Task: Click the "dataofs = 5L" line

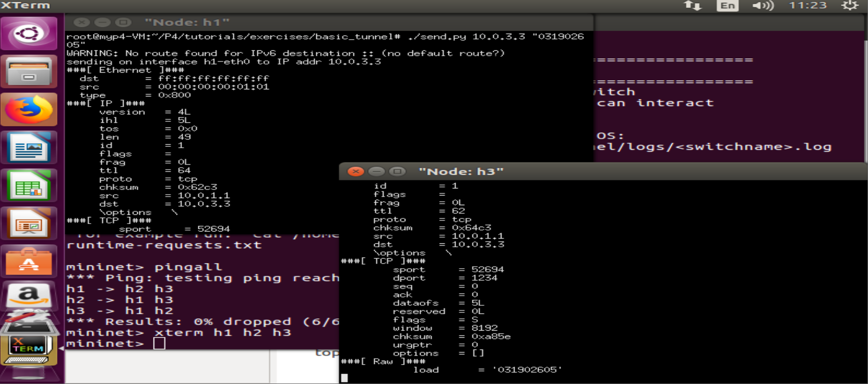Action: coord(438,303)
